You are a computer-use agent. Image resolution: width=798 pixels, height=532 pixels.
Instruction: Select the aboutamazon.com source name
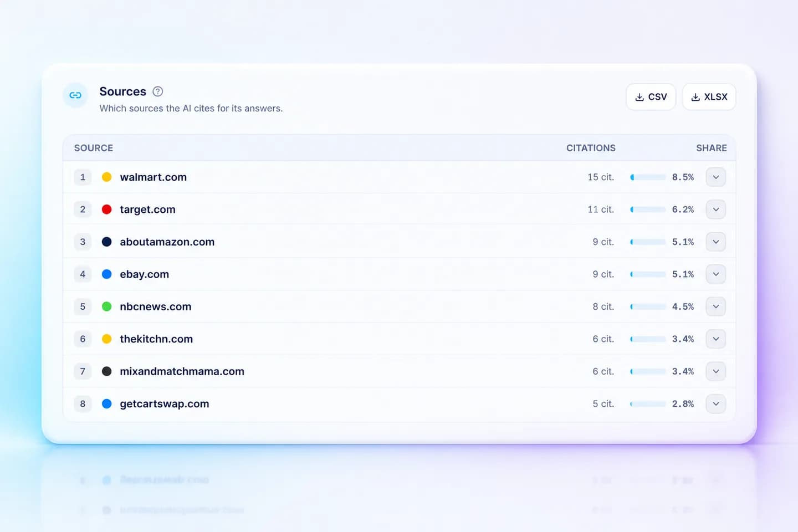(167, 242)
